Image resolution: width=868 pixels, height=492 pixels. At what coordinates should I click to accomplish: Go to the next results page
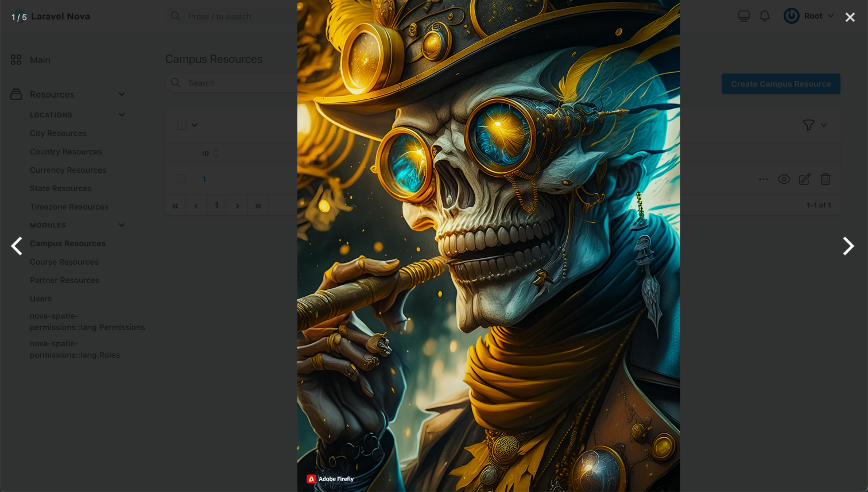click(x=237, y=206)
